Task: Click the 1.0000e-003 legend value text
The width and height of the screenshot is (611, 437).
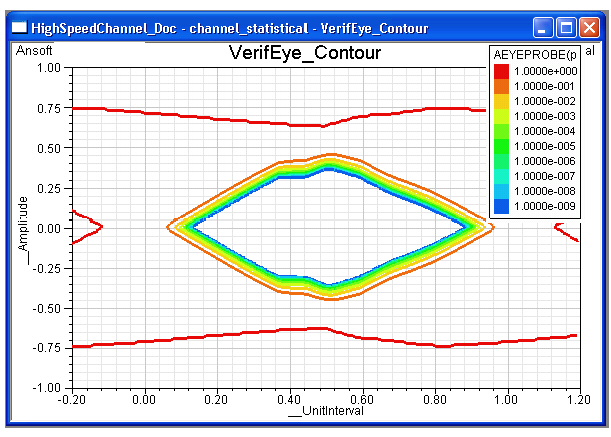Action: click(546, 116)
